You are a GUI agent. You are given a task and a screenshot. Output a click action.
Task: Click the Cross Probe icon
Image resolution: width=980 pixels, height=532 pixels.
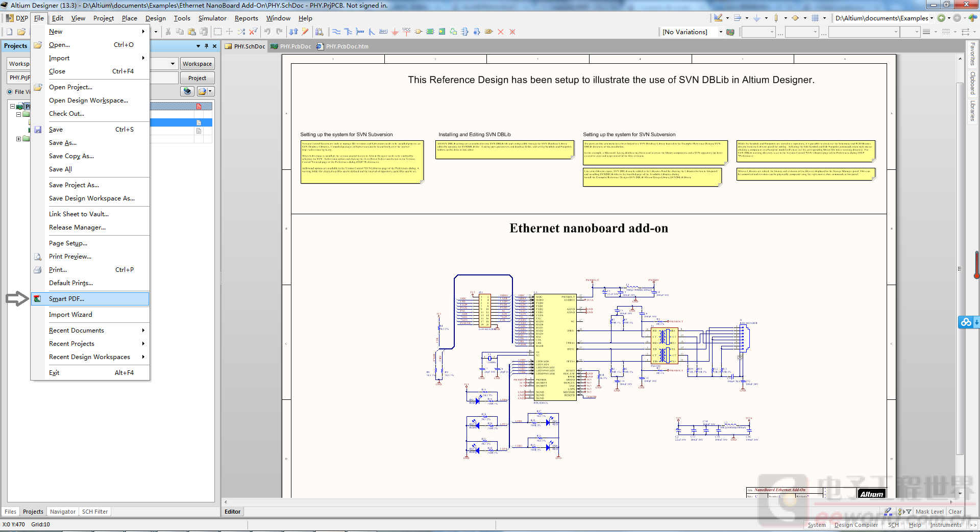[x=305, y=32]
